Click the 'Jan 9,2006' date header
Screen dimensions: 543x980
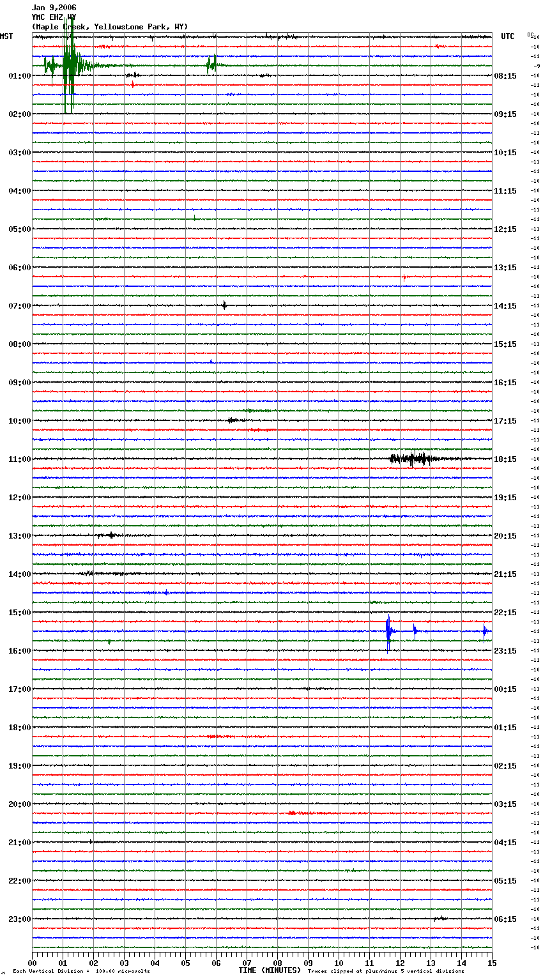(54, 8)
